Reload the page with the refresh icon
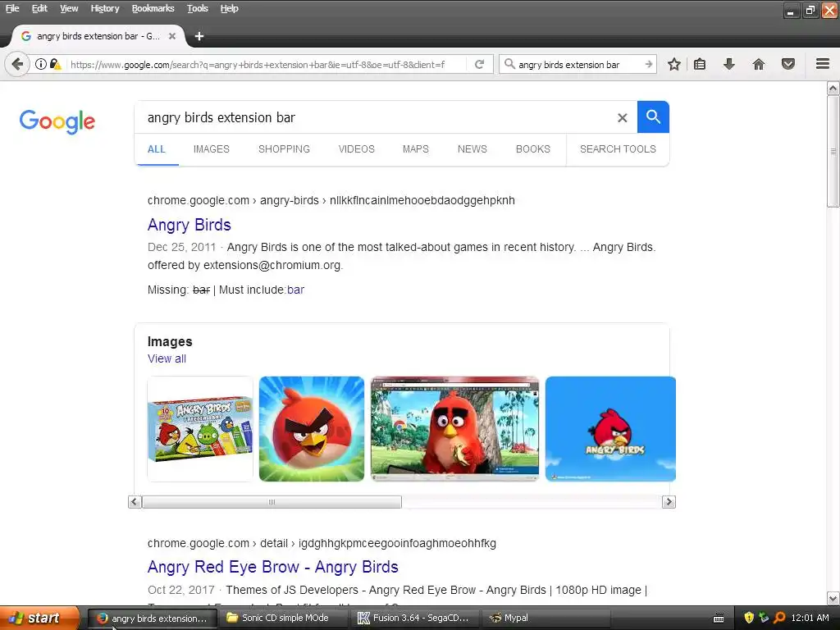 pyautogui.click(x=479, y=64)
